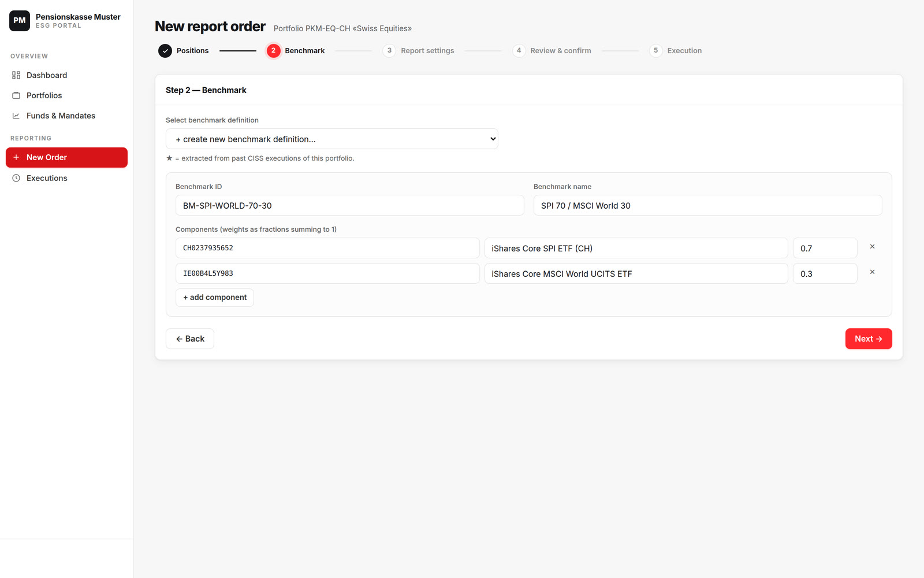Click the 0.3 weight field
Viewport: 924px width, 578px height.
825,273
